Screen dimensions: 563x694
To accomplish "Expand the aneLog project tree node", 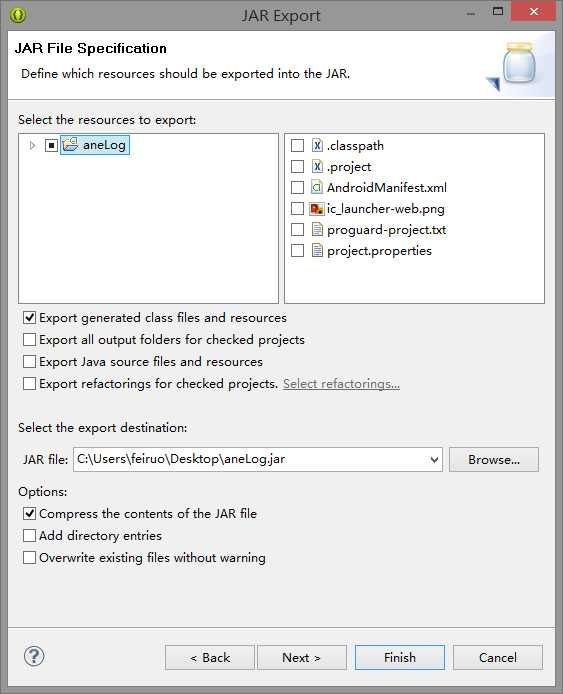I will 32,145.
